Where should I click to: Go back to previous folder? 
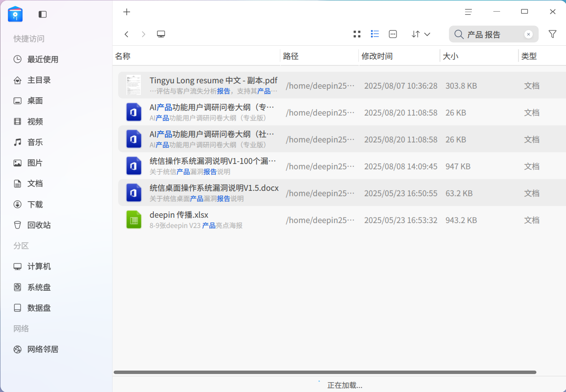(126, 34)
